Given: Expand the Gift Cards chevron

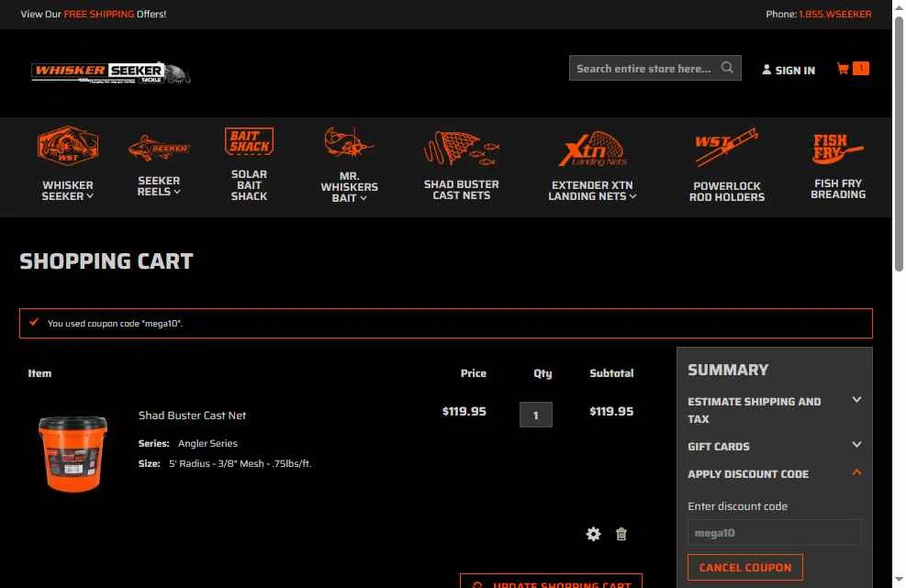Looking at the screenshot, I should pos(856,445).
